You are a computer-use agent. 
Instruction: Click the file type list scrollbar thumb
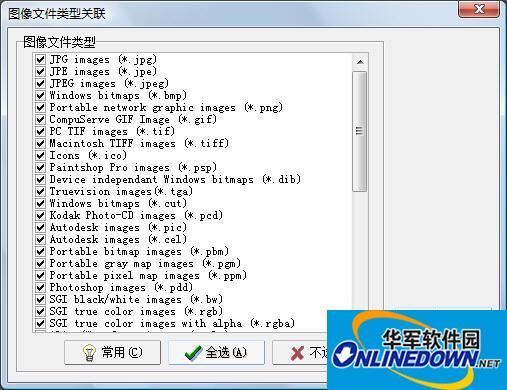(x=360, y=131)
